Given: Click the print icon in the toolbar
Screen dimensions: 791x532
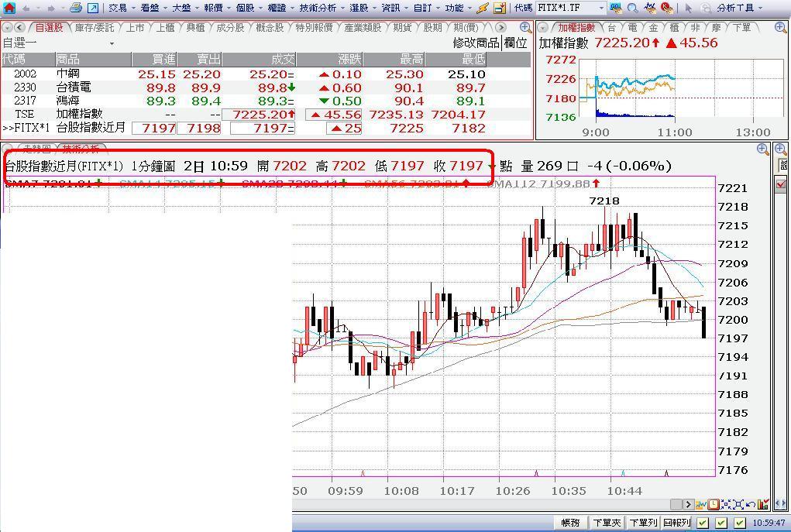Looking at the screenshot, I should 76,8.
